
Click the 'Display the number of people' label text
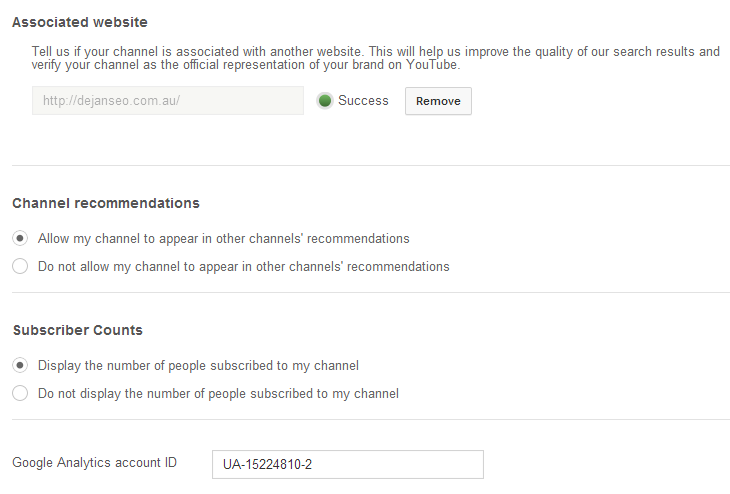(198, 365)
